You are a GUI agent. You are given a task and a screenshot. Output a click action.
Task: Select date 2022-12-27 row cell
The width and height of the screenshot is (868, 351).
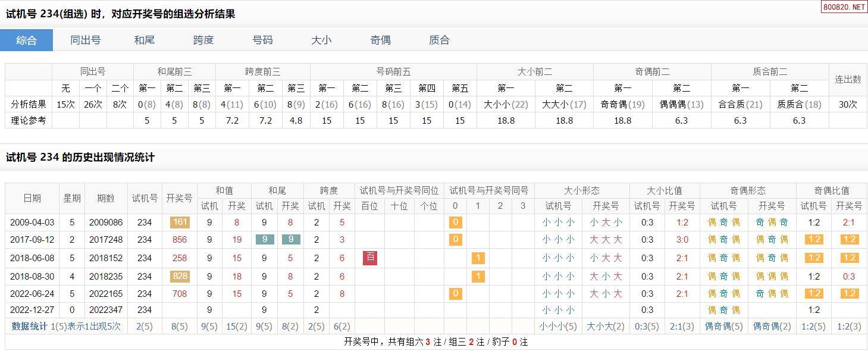32,310
